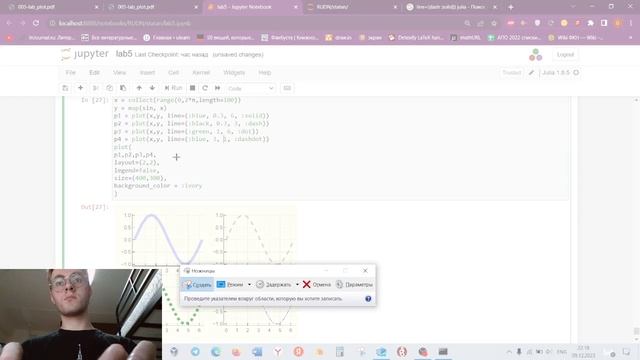Save notebook with the floppy disk icon
The width and height of the screenshot is (640, 360).
pyautogui.click(x=65, y=88)
